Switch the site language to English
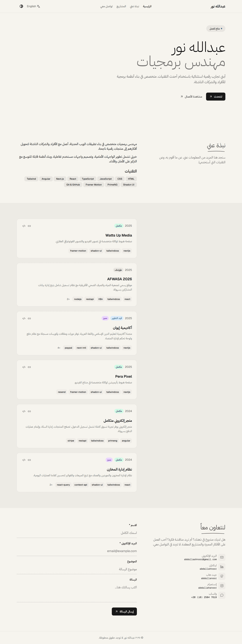 (33, 6)
